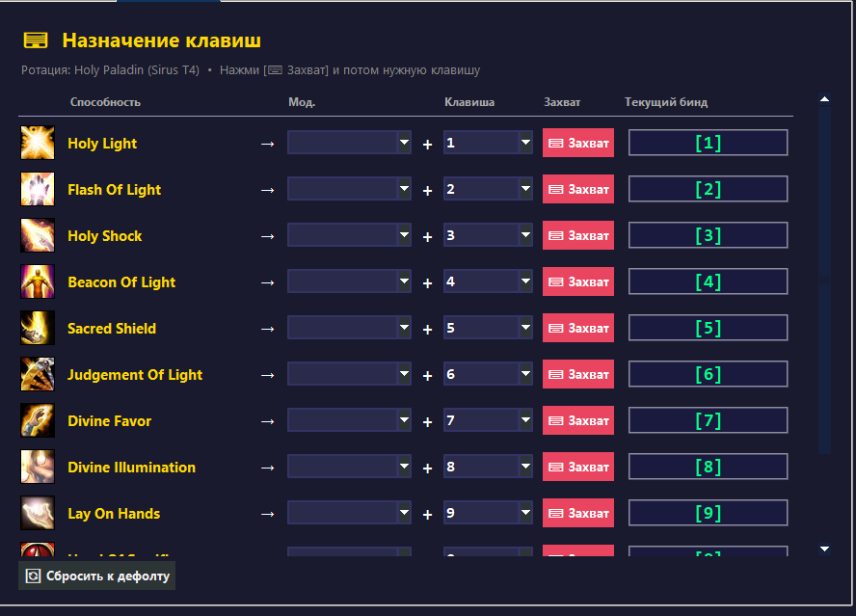Click the Lay On Hands ability name

tap(114, 514)
